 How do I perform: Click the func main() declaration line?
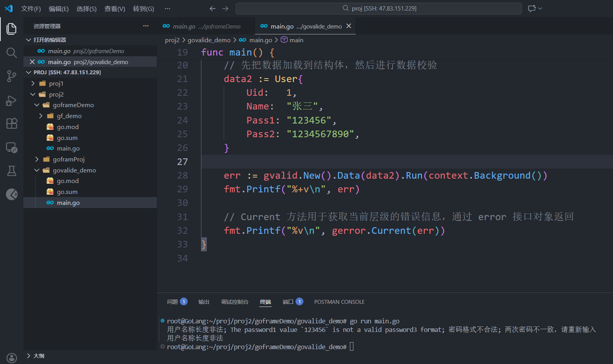tap(238, 52)
